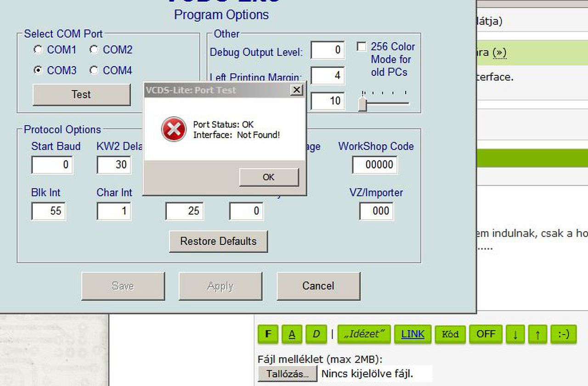
Task: Click the Test button for COM port
Action: pyautogui.click(x=81, y=95)
